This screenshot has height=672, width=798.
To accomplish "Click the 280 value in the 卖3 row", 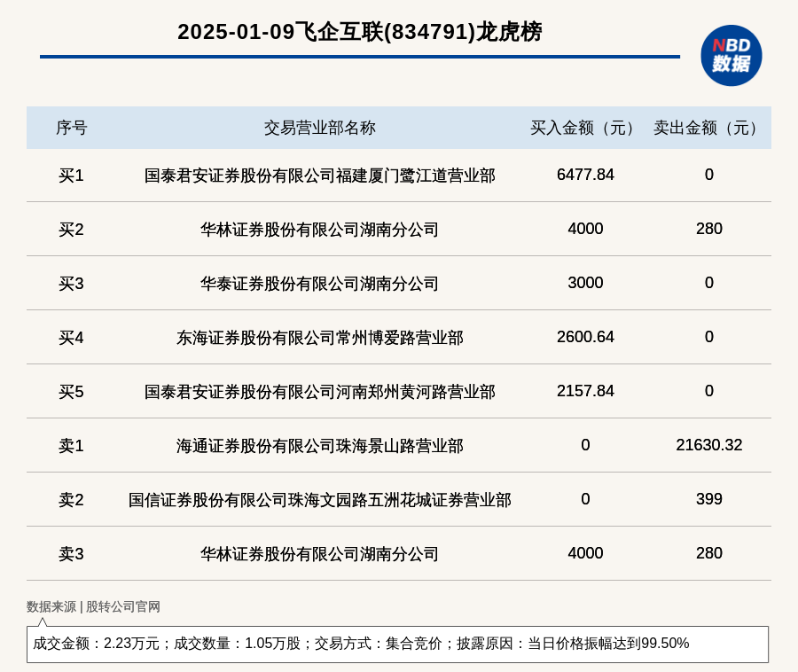I will 709,552.
